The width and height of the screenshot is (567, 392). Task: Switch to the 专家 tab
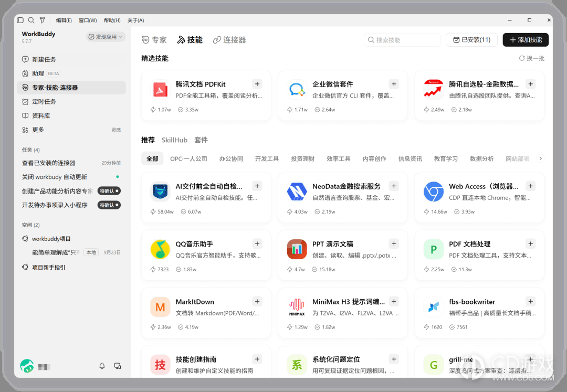154,40
